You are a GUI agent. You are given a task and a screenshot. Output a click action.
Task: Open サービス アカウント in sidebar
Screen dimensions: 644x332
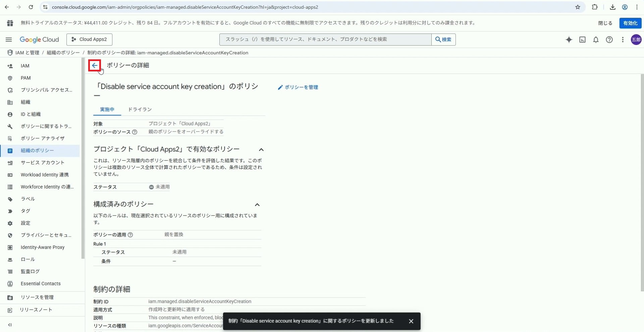click(42, 163)
